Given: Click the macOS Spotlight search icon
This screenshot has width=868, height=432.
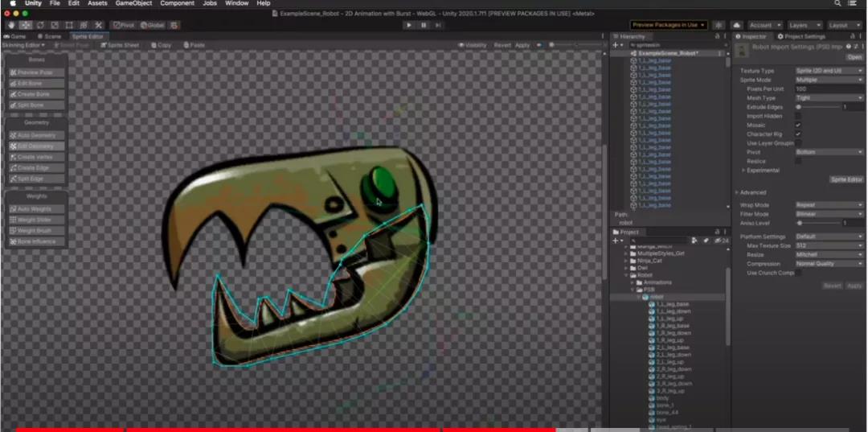Looking at the screenshot, I should tap(837, 3).
